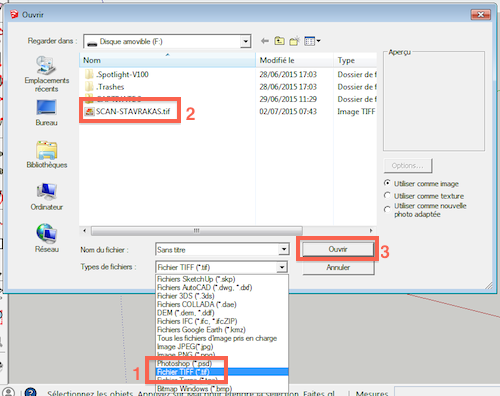Collapse the Types de fichiers dropdown
Image resolution: width=500 pixels, height=396 pixels.
(282, 267)
